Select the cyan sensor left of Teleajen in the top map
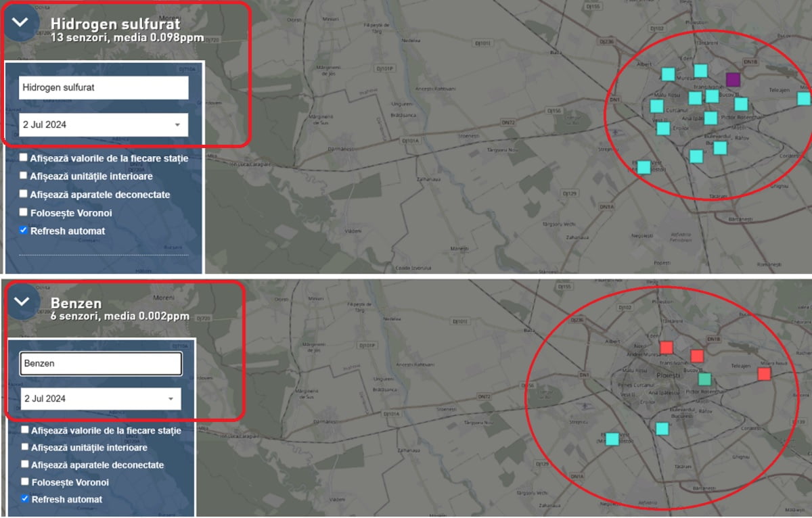 point(741,104)
